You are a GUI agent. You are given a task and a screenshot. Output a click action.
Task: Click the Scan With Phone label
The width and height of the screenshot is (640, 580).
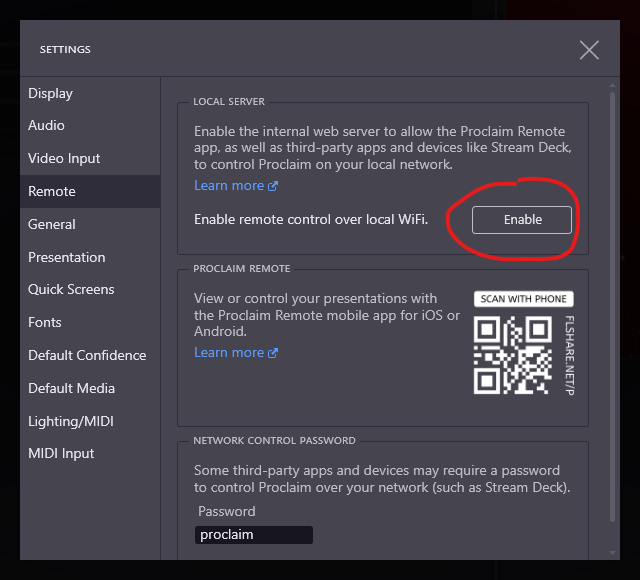click(523, 299)
